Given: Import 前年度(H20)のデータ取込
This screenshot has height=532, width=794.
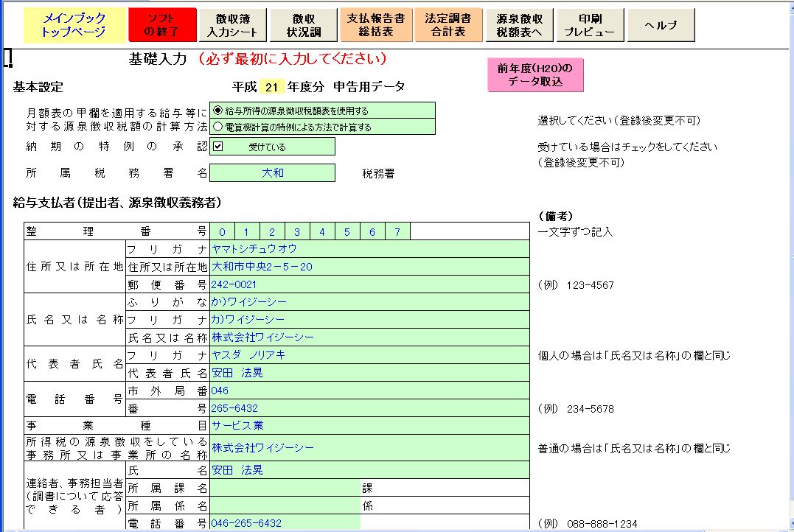Looking at the screenshot, I should [x=535, y=75].
